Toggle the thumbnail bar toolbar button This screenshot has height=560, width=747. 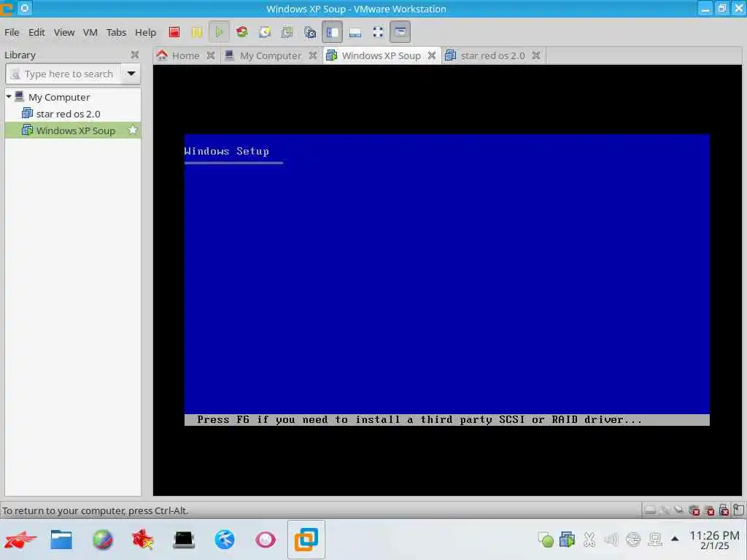click(355, 32)
